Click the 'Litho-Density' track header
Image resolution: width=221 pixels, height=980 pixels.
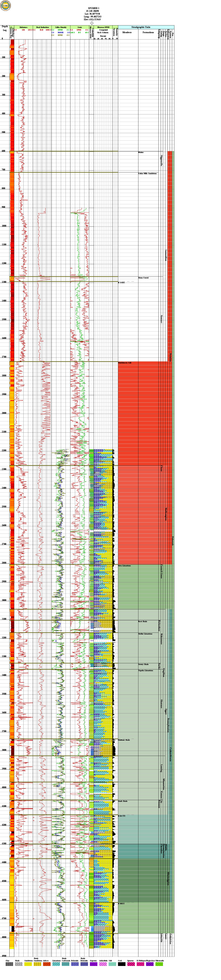61,27
